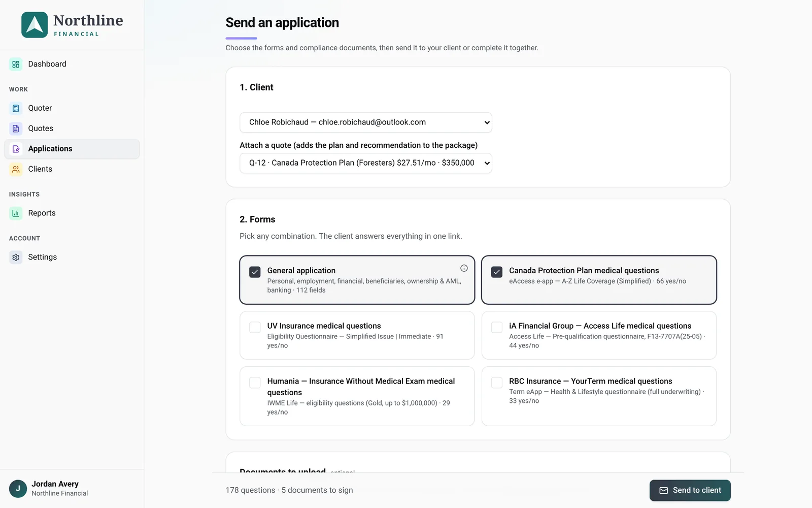Click the Canada Protection Plan medical questions title
Image resolution: width=812 pixels, height=508 pixels.
pos(584,271)
